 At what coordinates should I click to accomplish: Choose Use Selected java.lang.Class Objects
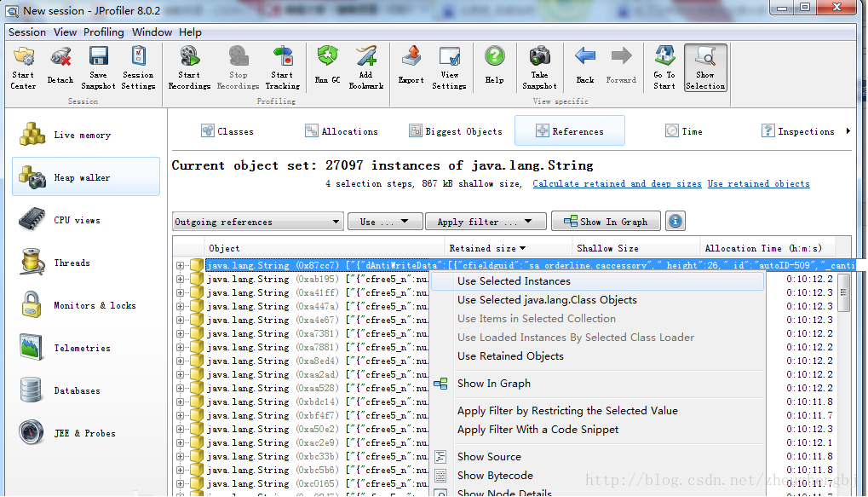(597, 300)
